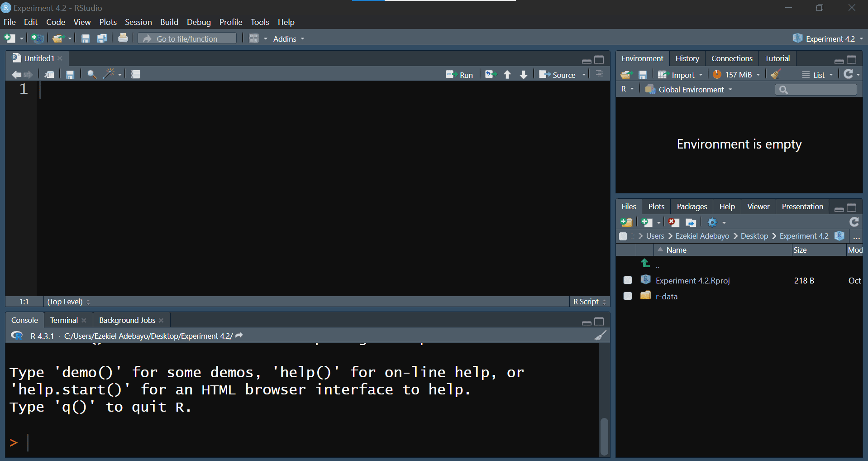Click the Compile Report notebook icon
This screenshot has width=868, height=461.
pos(135,74)
